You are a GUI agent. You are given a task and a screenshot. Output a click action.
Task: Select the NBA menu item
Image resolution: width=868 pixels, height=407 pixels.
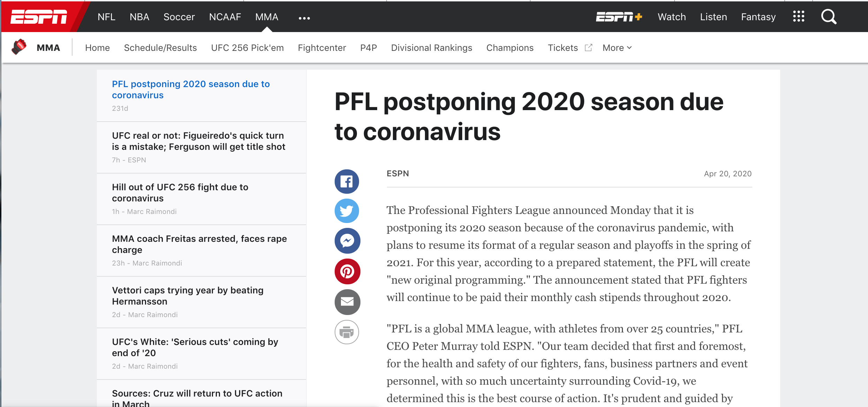coord(139,17)
